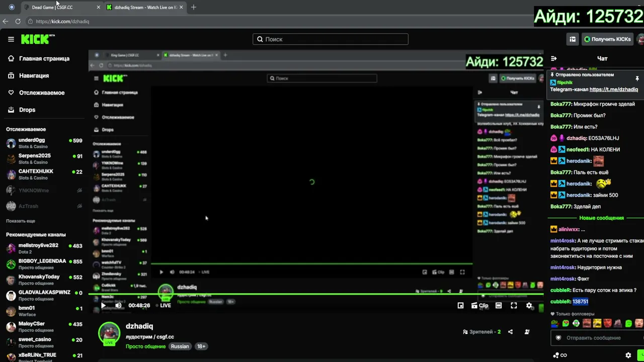Screen dimensions: 644x362
Task: Open the hamburger sidebar menu
Action: pos(11,39)
